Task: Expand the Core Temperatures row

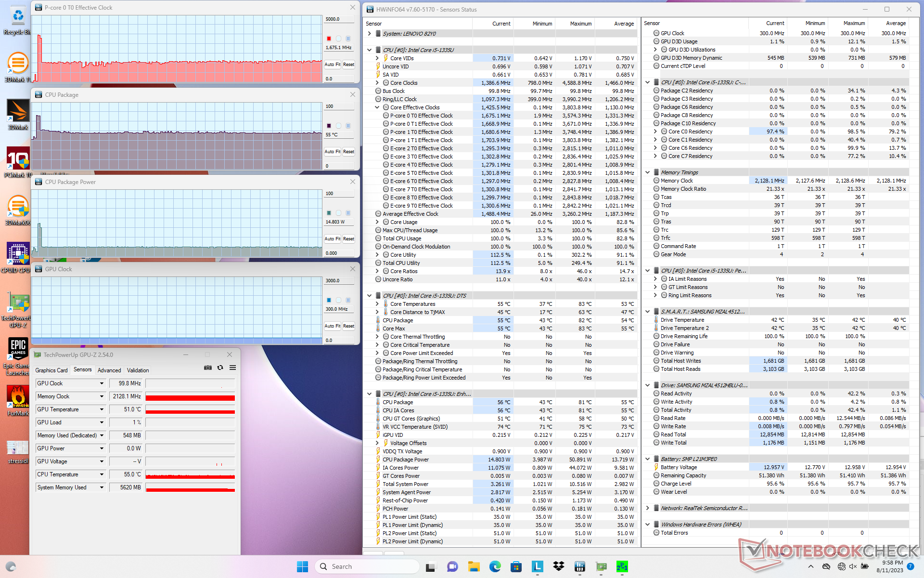Action: (377, 304)
